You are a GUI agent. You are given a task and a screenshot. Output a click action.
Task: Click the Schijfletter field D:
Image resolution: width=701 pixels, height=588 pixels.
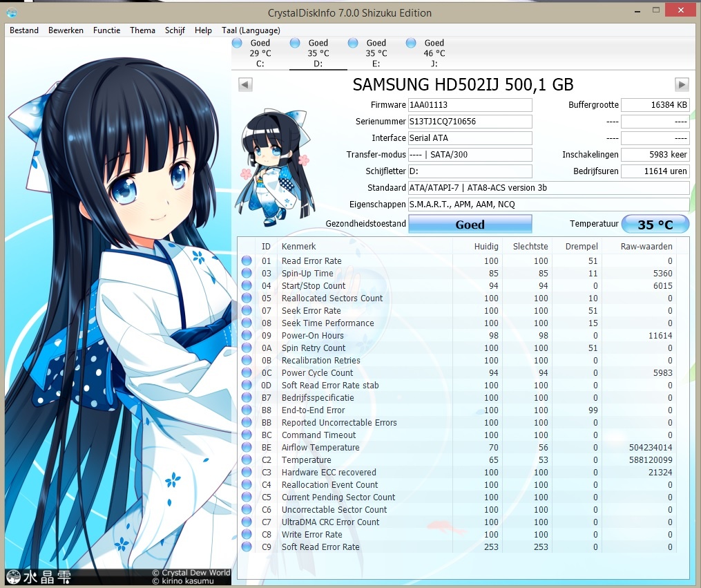(x=470, y=171)
